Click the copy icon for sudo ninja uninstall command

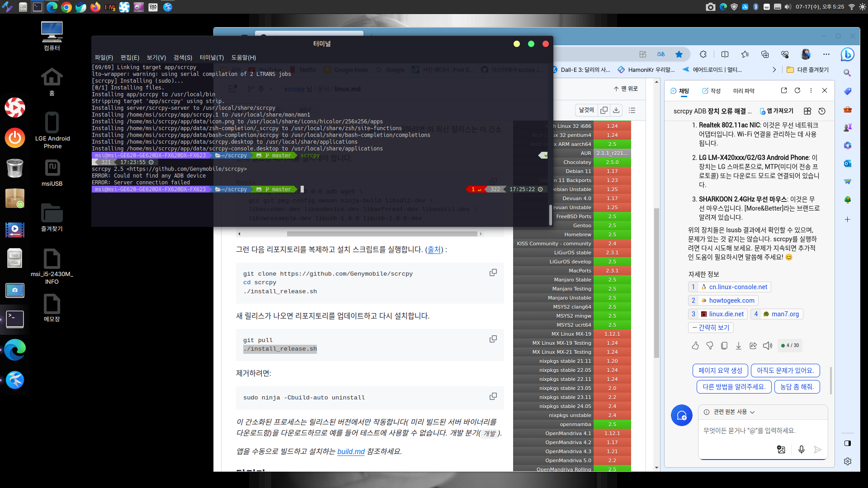493,396
